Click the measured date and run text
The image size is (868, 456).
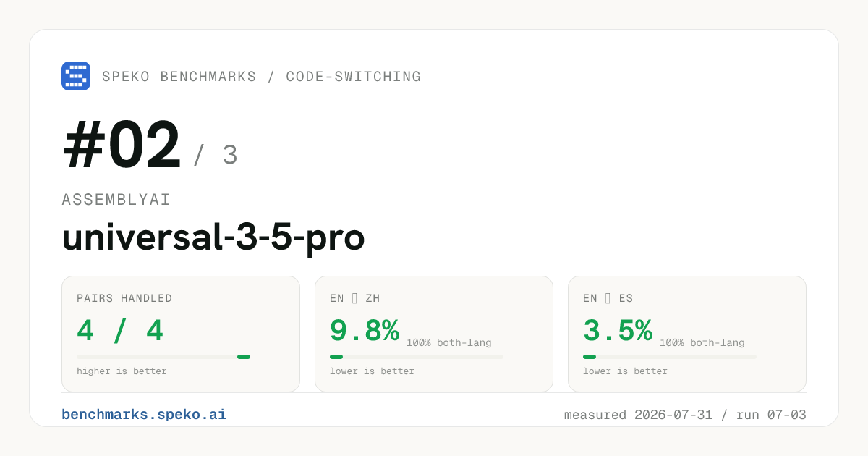click(x=685, y=415)
